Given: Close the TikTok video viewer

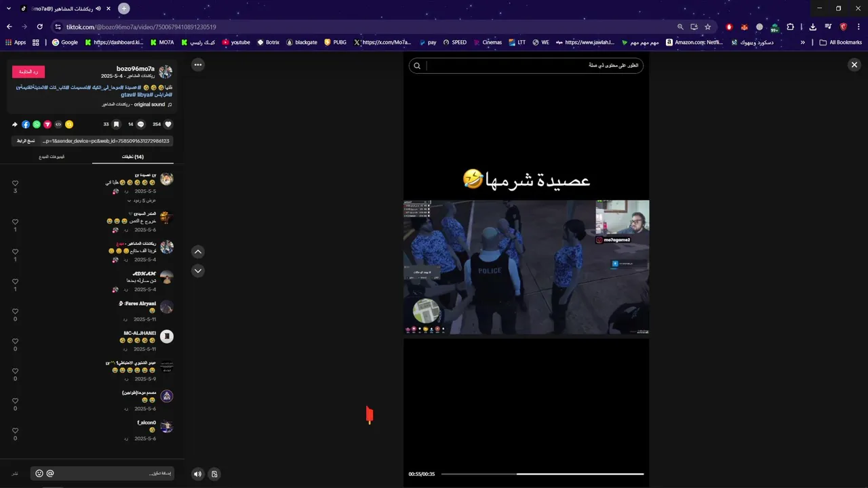Looking at the screenshot, I should tap(854, 64).
